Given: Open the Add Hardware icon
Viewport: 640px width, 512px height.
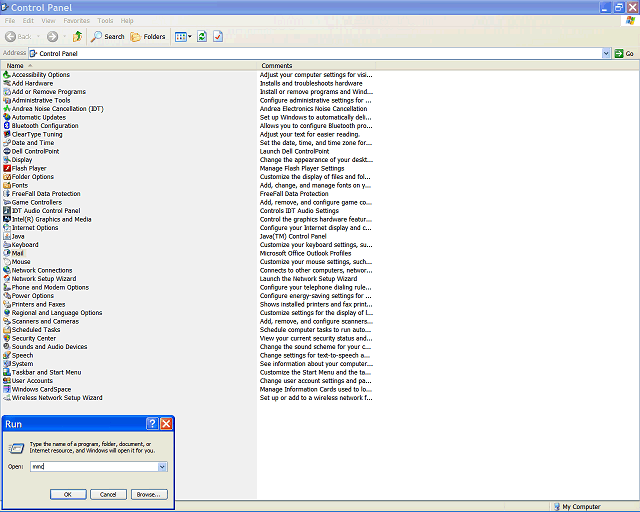Looking at the screenshot, I should [7, 83].
